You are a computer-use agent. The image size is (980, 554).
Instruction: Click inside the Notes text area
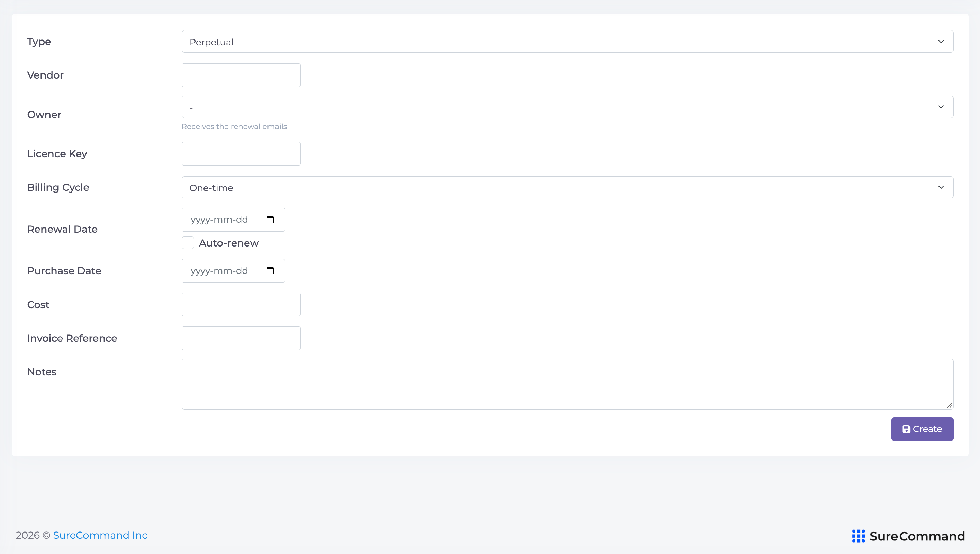pyautogui.click(x=567, y=384)
